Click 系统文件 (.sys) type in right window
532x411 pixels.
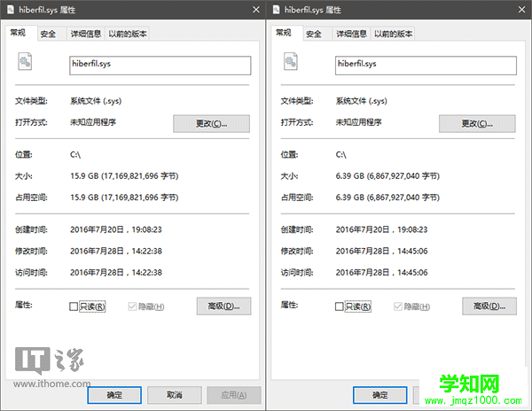click(x=362, y=101)
